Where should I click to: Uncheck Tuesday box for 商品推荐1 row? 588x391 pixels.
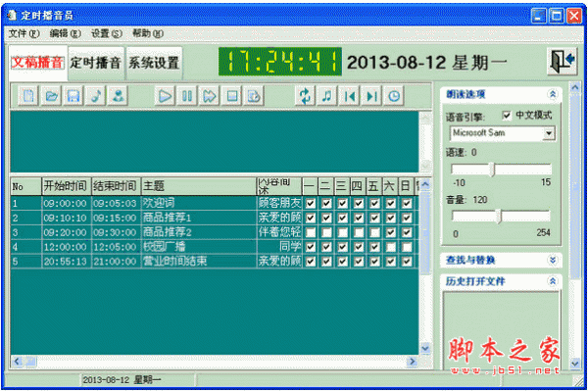pos(326,218)
